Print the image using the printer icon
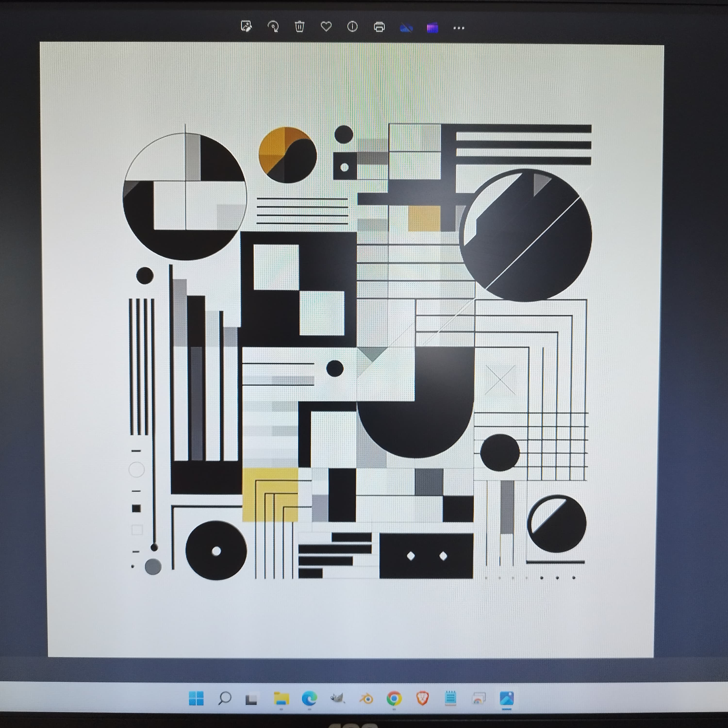The image size is (728, 728). [379, 27]
